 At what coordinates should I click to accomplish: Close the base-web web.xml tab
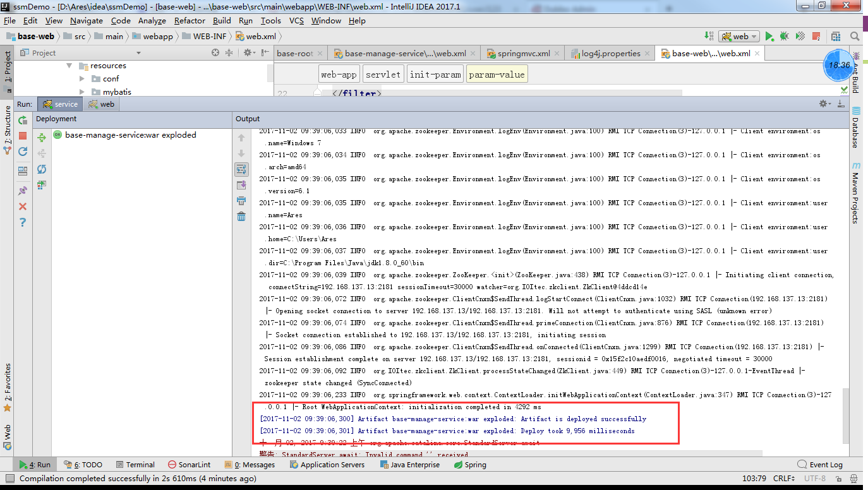[x=757, y=54]
